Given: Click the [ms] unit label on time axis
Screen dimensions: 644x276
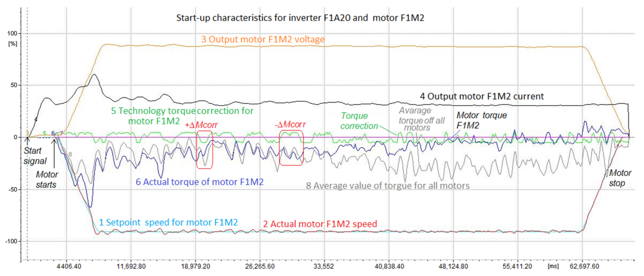Looking at the screenshot, I should (553, 266).
